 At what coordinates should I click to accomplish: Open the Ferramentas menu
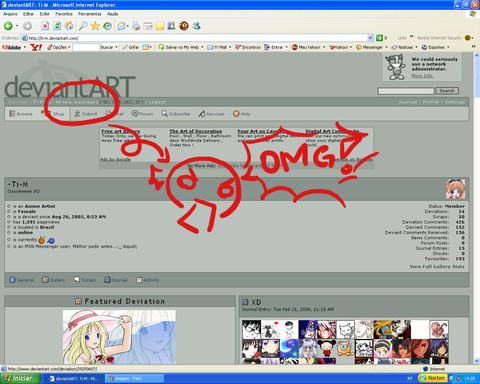point(90,14)
